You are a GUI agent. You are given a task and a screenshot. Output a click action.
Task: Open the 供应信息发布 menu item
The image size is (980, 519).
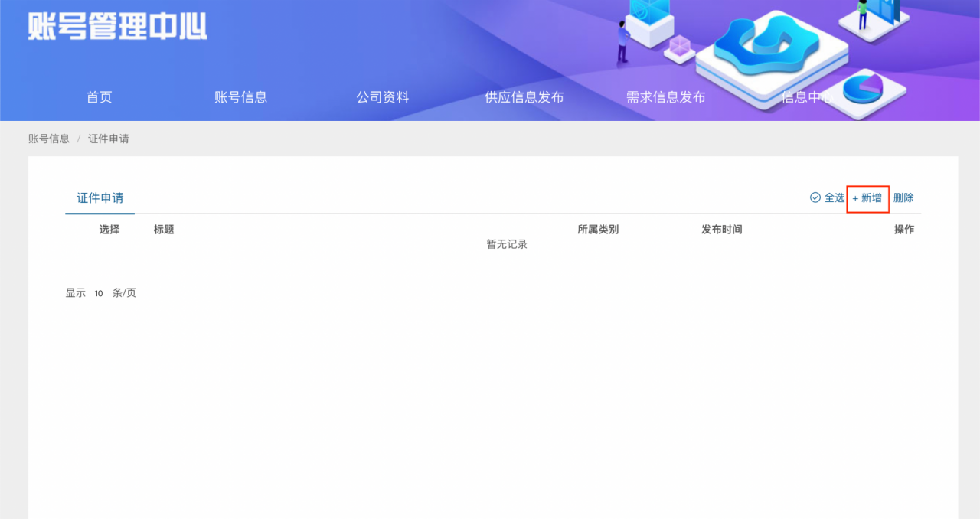tap(524, 97)
